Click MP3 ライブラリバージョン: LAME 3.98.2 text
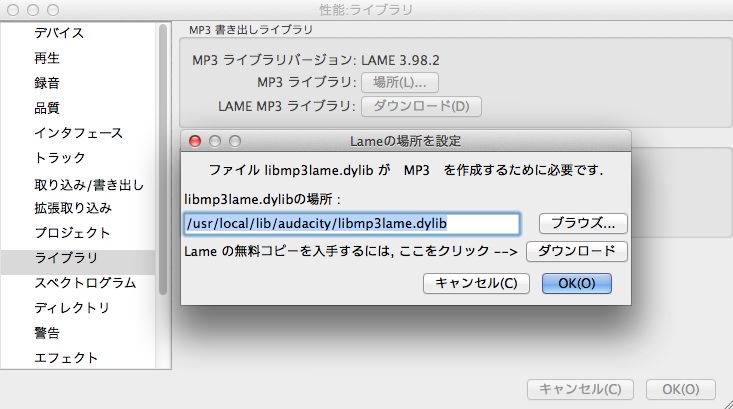This screenshot has height=409, width=733. pos(316,60)
